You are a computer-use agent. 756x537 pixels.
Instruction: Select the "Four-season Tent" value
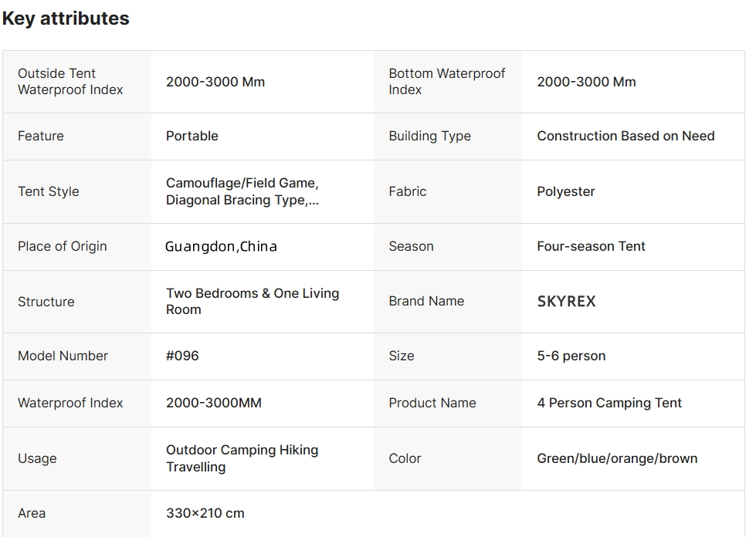pyautogui.click(x=591, y=246)
